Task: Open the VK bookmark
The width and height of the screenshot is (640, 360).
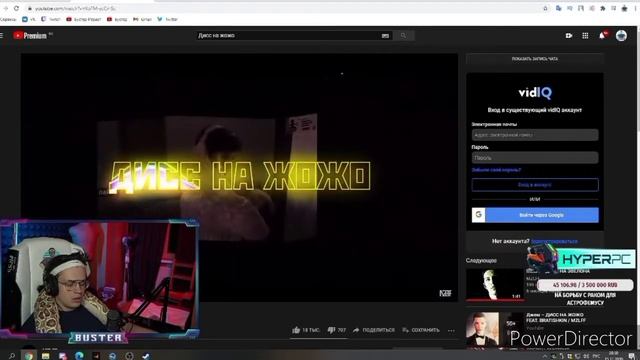Action: click(x=29, y=19)
